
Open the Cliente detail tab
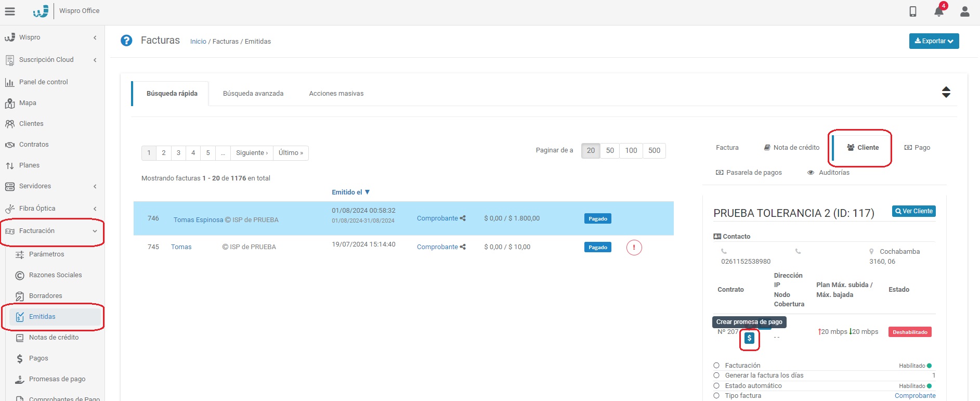pos(863,148)
